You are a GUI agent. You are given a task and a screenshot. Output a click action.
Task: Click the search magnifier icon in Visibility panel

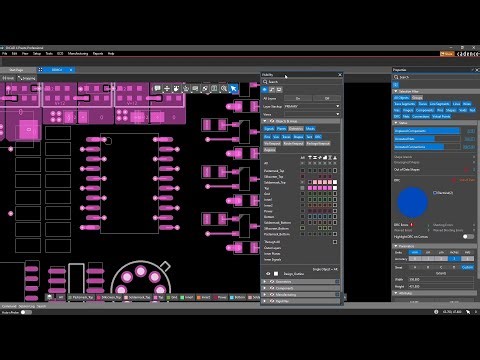(x=265, y=82)
